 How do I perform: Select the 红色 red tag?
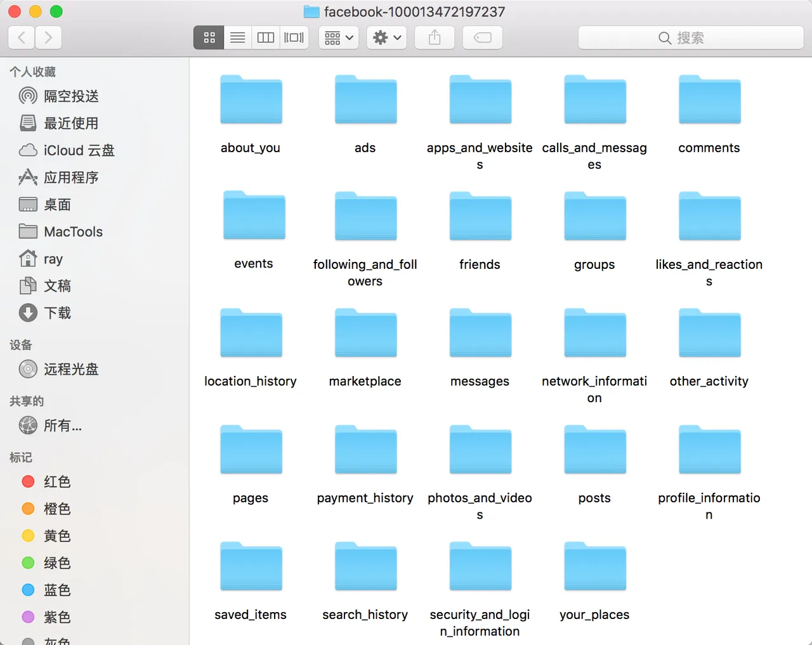(95, 481)
